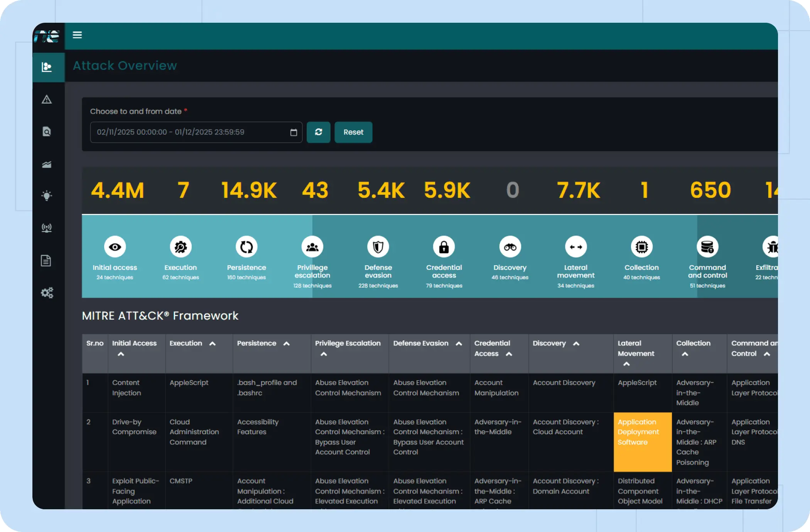The width and height of the screenshot is (810, 532).
Task: Open the settings gears sidebar icon
Action: pos(47,293)
